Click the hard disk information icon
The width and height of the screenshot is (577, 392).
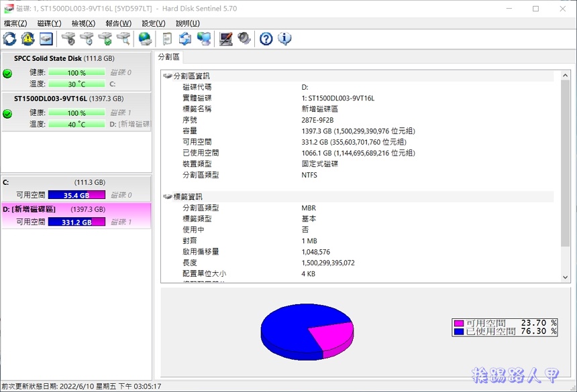(45, 39)
